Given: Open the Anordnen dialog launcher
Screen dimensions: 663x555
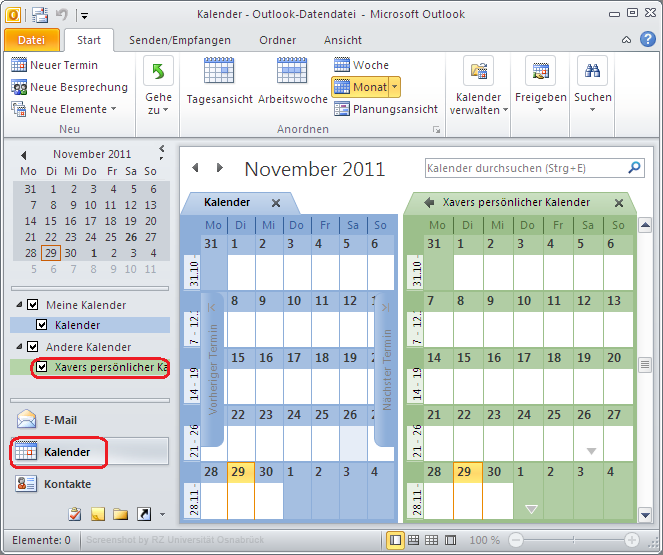Looking at the screenshot, I should pyautogui.click(x=436, y=130).
